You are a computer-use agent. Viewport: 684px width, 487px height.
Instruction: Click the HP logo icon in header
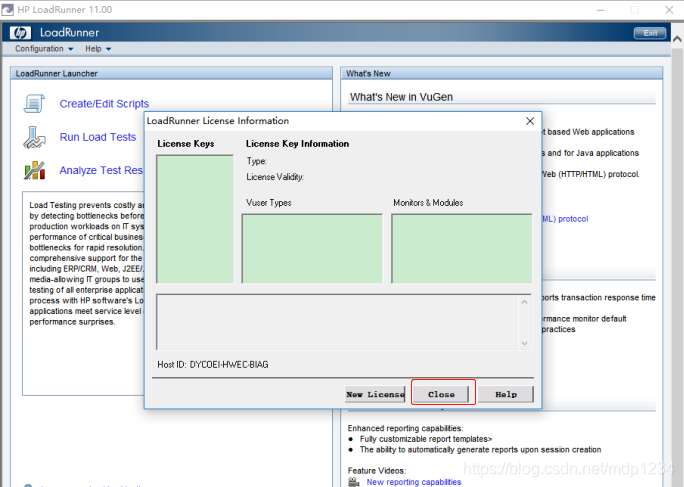[x=21, y=33]
